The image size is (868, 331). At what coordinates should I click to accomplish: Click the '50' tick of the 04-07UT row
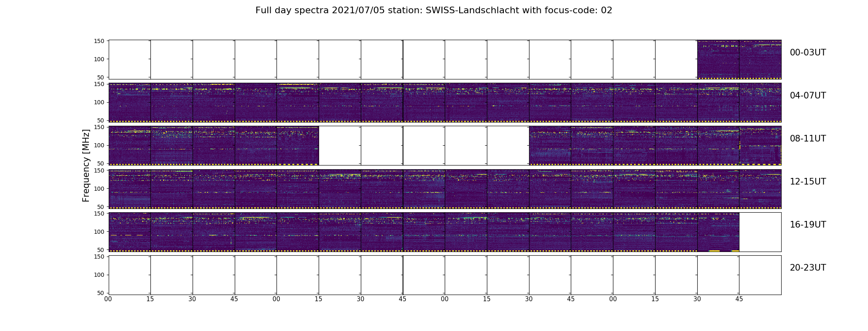tap(101, 120)
